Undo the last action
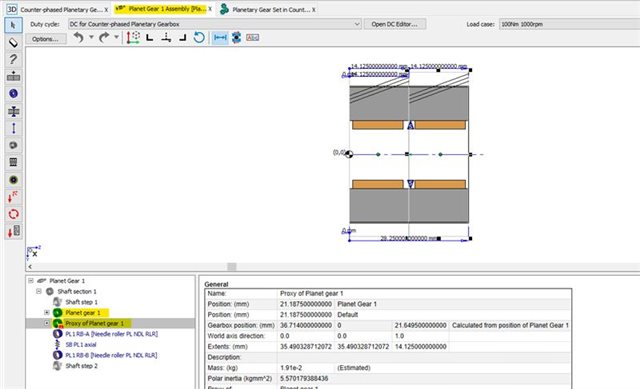 [78, 38]
